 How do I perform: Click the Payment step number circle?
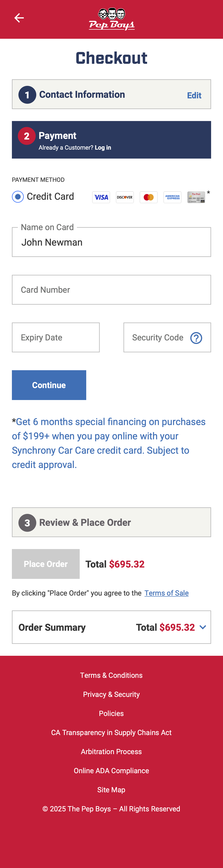[27, 136]
